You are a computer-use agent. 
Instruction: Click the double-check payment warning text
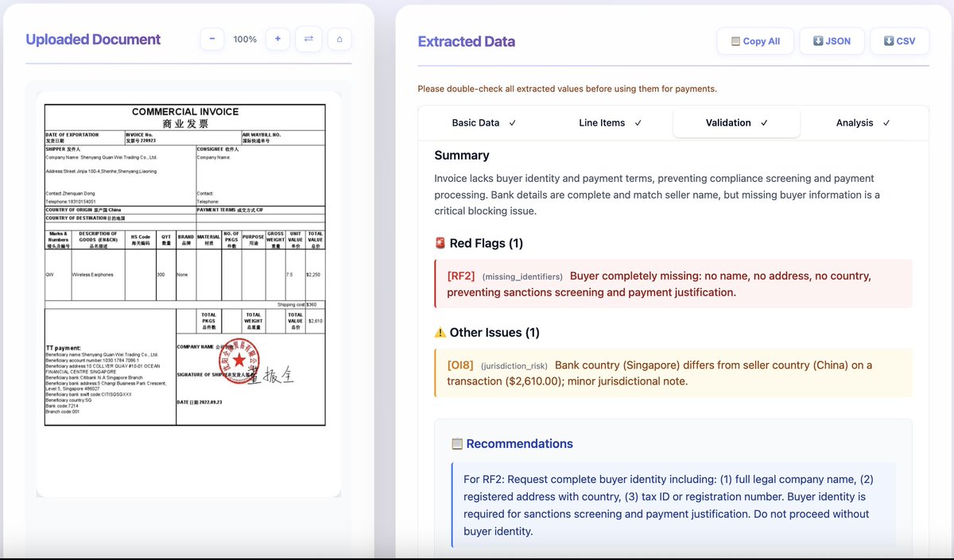click(567, 89)
